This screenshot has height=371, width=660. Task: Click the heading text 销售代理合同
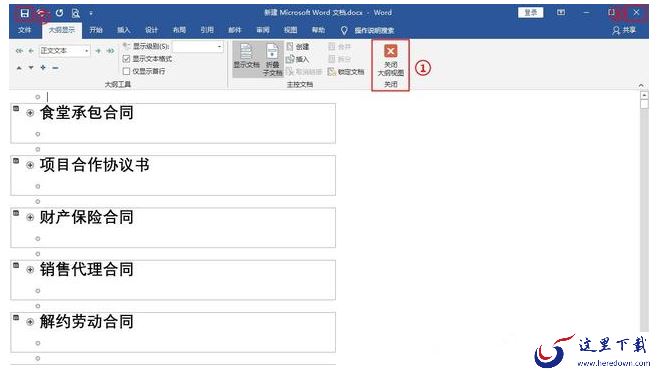point(87,270)
